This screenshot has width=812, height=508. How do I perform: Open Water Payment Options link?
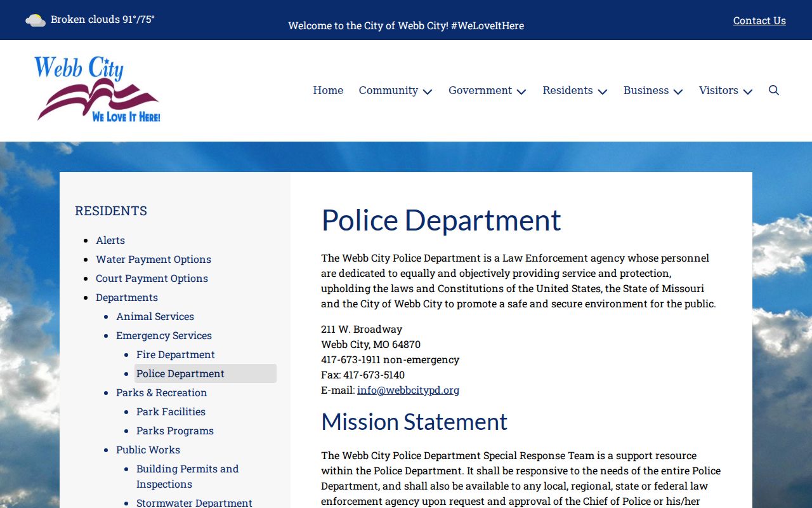(x=154, y=259)
